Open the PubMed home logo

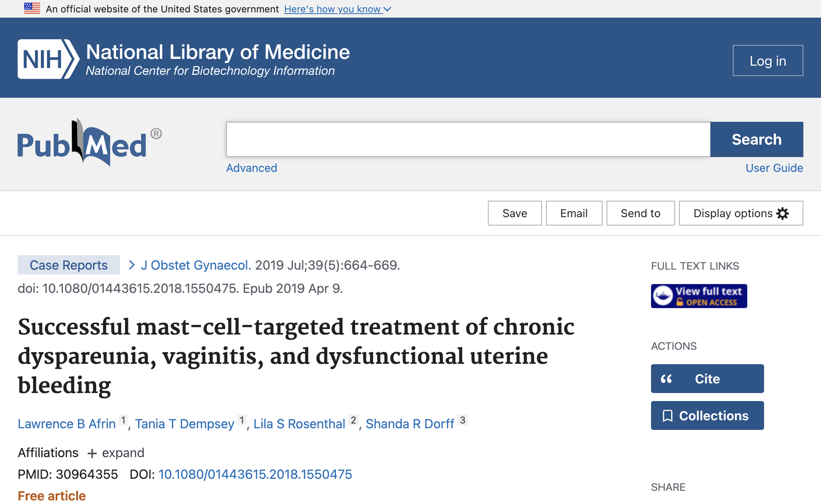pyautogui.click(x=89, y=142)
